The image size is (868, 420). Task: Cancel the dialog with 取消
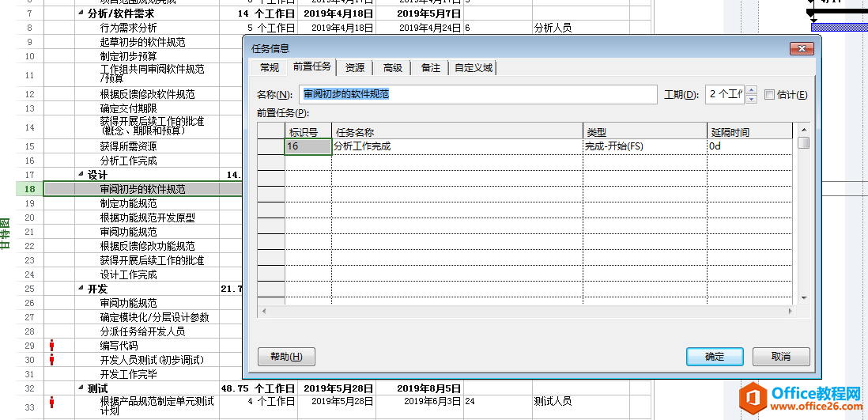(x=781, y=356)
